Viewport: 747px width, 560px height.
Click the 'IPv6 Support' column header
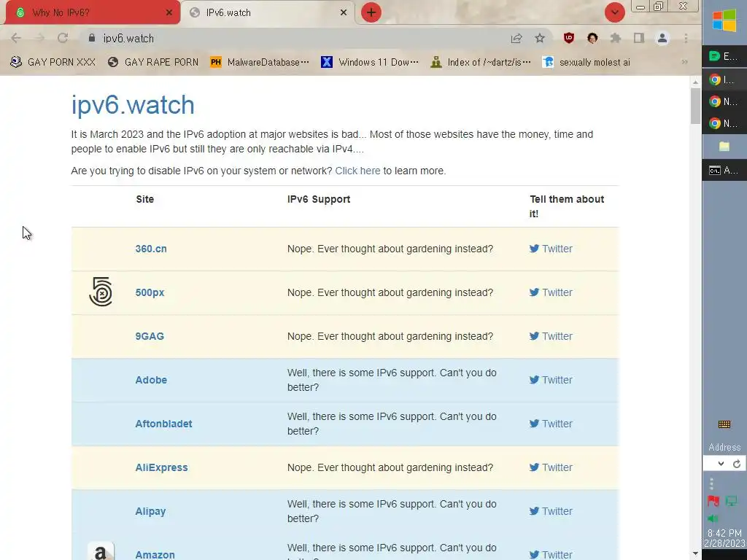(x=319, y=199)
